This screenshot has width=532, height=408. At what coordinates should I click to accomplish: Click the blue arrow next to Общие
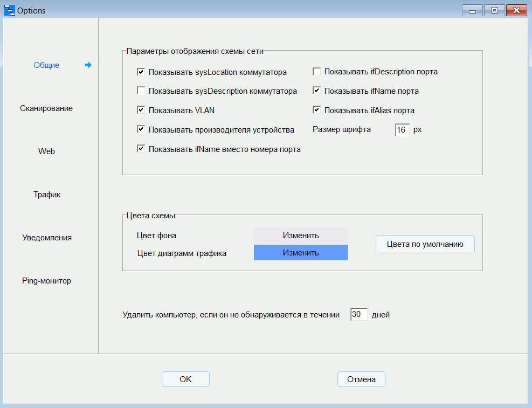pyautogui.click(x=88, y=65)
